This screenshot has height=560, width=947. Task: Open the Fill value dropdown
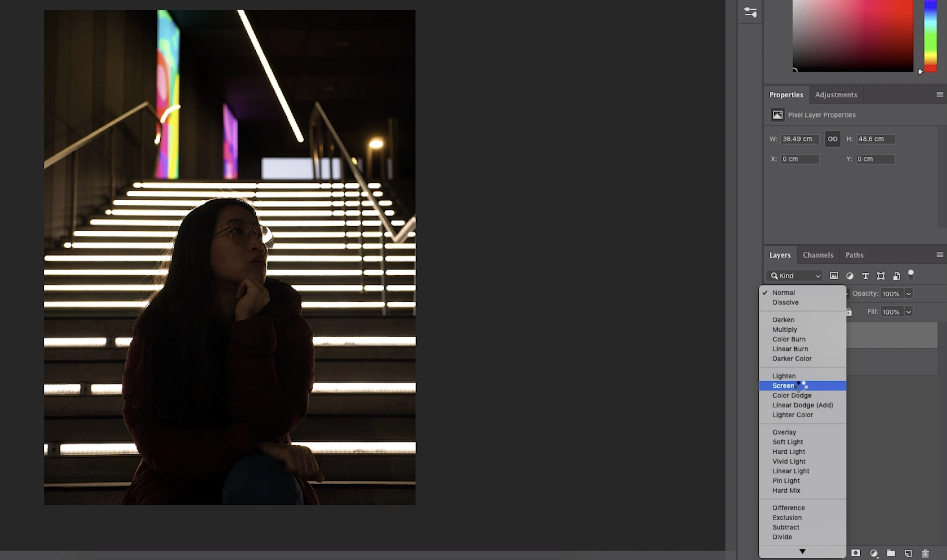[x=909, y=312]
